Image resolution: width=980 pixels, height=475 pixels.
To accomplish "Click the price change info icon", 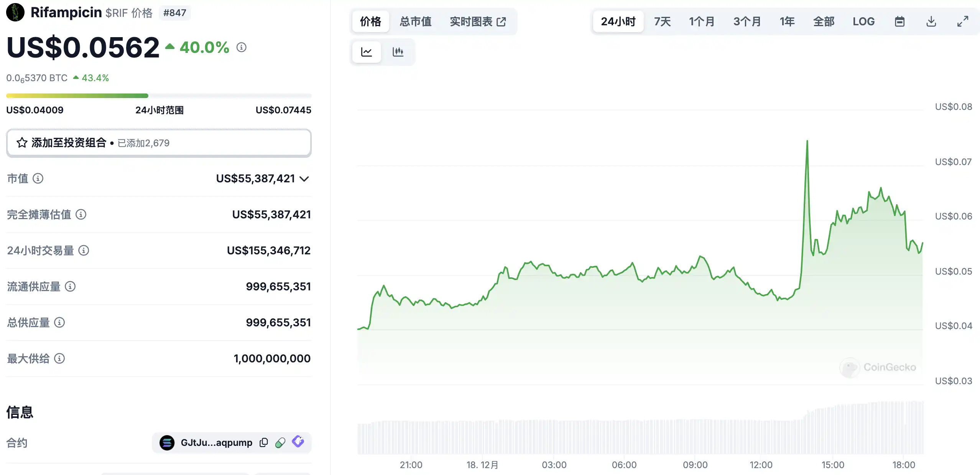I will [x=241, y=47].
